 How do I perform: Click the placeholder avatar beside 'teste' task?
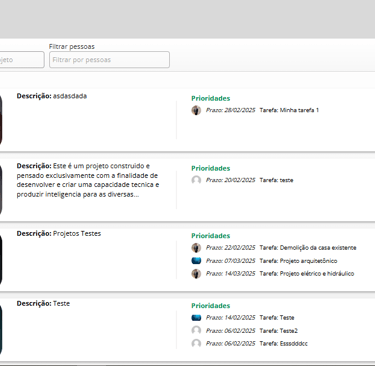click(x=196, y=180)
